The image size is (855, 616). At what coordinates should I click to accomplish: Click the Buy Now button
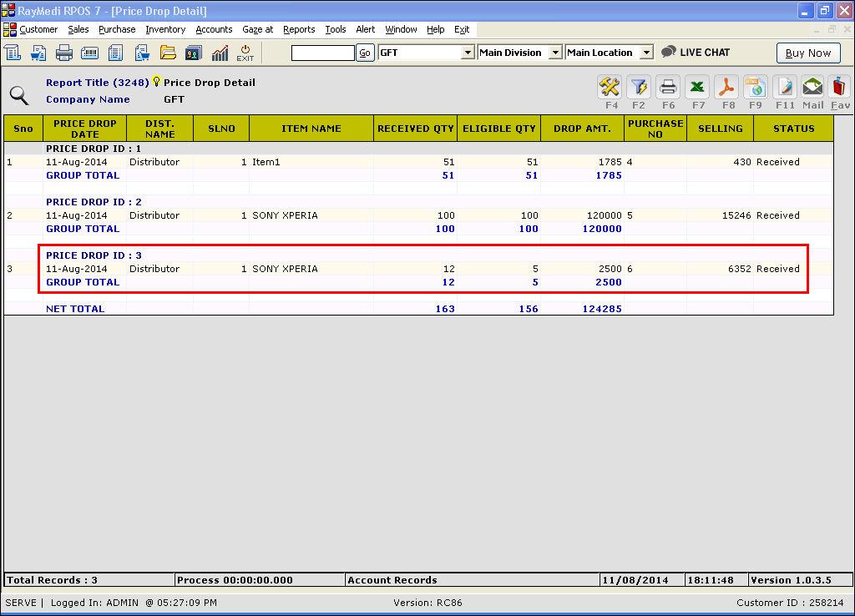click(807, 53)
